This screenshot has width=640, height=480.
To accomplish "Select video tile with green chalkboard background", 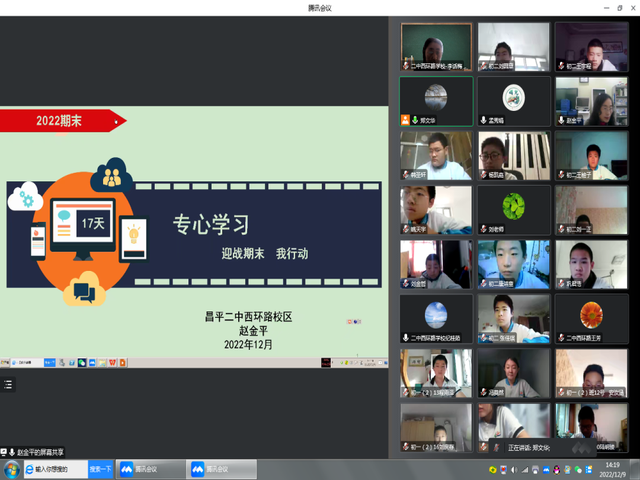I will [x=436, y=47].
